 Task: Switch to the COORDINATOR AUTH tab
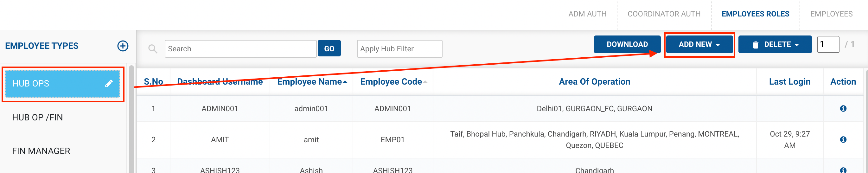[x=663, y=14]
